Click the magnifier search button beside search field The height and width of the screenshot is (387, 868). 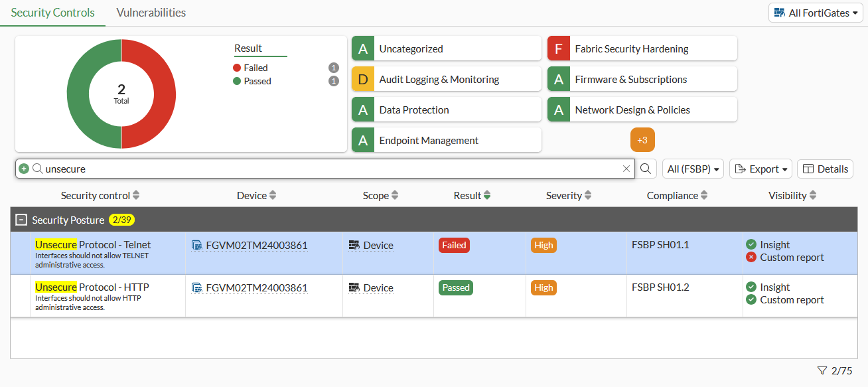(645, 169)
